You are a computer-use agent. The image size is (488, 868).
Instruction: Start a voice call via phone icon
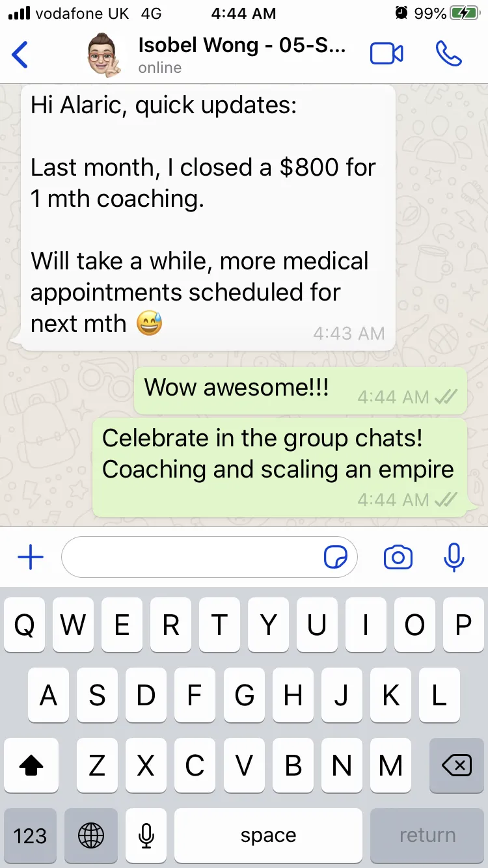448,54
